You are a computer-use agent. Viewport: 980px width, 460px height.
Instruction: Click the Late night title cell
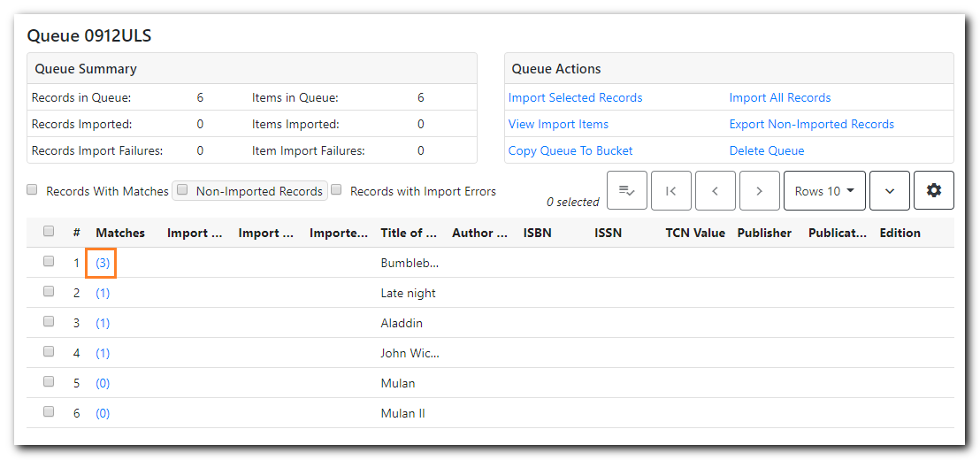tap(408, 293)
